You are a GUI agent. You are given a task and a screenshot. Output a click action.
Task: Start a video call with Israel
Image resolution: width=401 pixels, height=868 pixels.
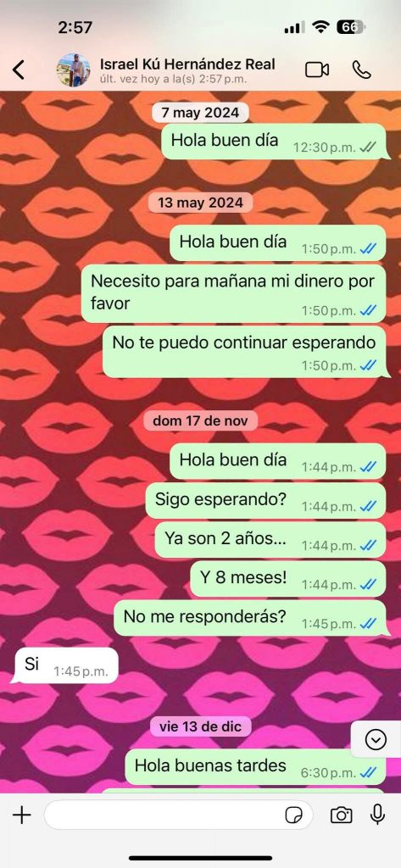(x=317, y=70)
